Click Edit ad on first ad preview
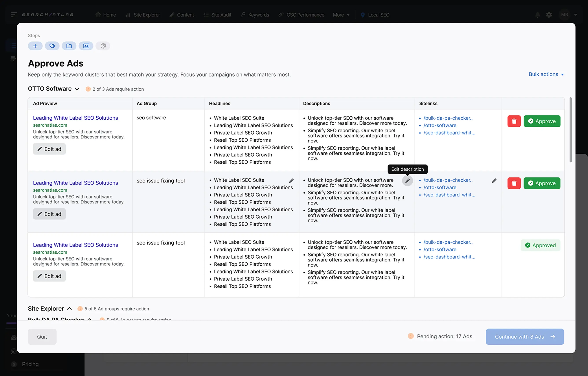The image size is (588, 376). pyautogui.click(x=49, y=149)
